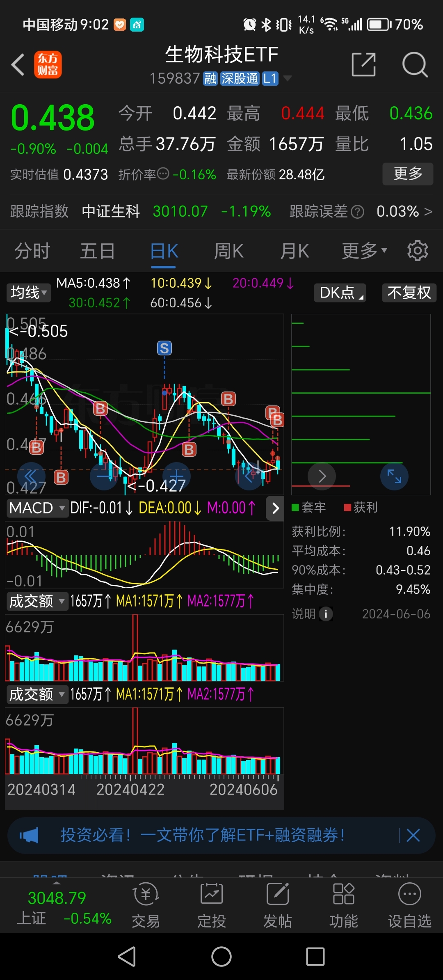This screenshot has width=443, height=980.
Task: Tap the 融 margin badge
Action: [x=210, y=78]
